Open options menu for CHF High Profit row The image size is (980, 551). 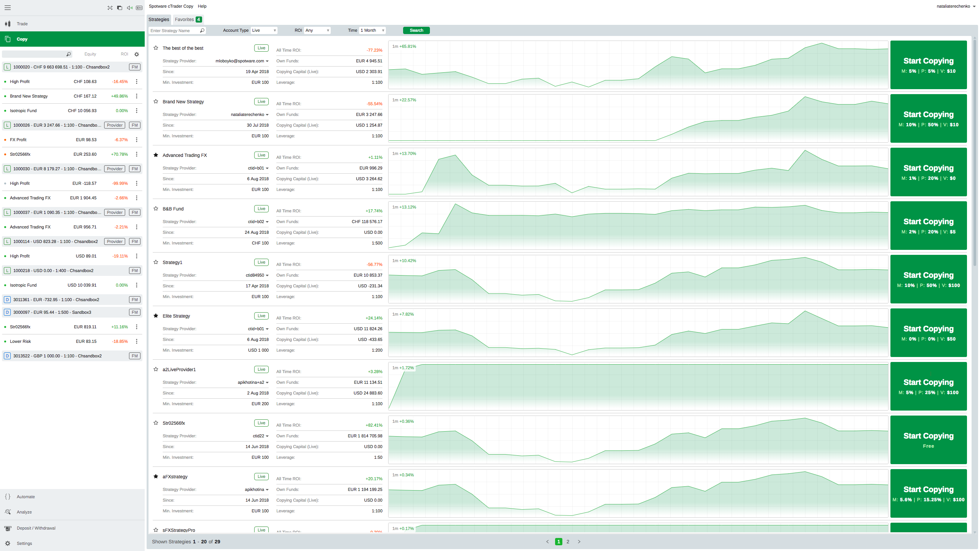(137, 82)
